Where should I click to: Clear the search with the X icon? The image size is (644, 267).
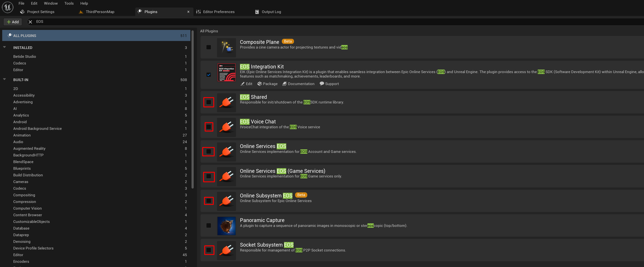click(30, 22)
